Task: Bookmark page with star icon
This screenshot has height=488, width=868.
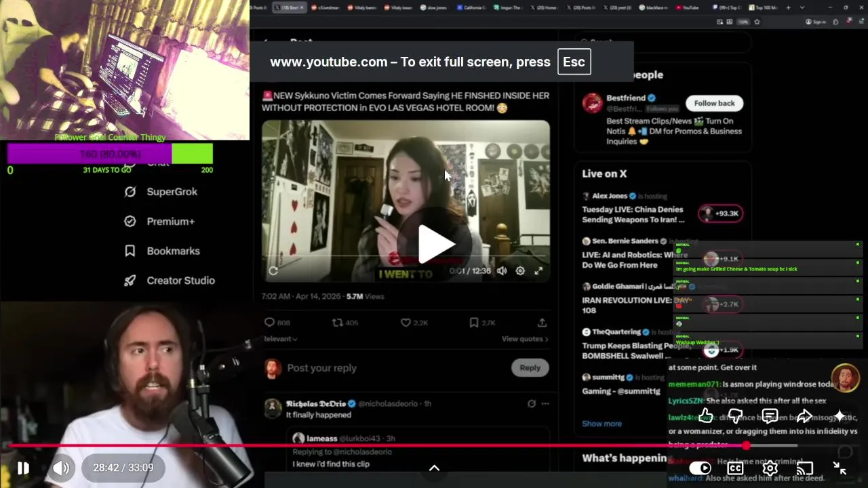Action: click(x=757, y=22)
